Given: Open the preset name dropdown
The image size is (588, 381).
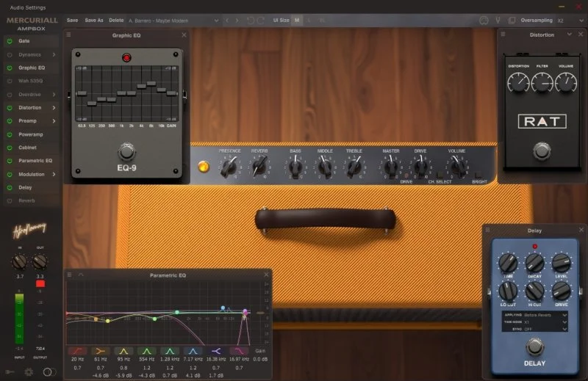Looking at the screenshot, I should coord(173,21).
